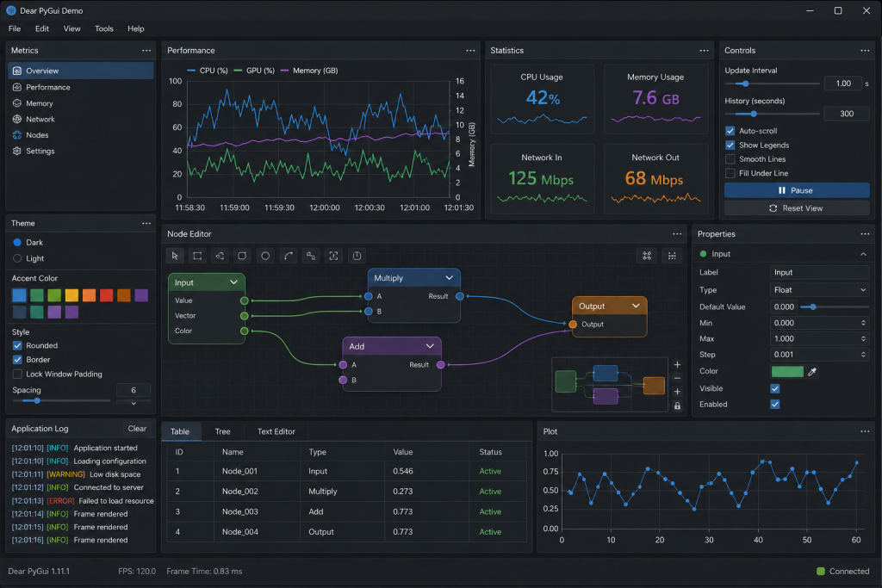Enable Fill Under Line checkbox
Screen dimensions: 882x588
coord(730,173)
